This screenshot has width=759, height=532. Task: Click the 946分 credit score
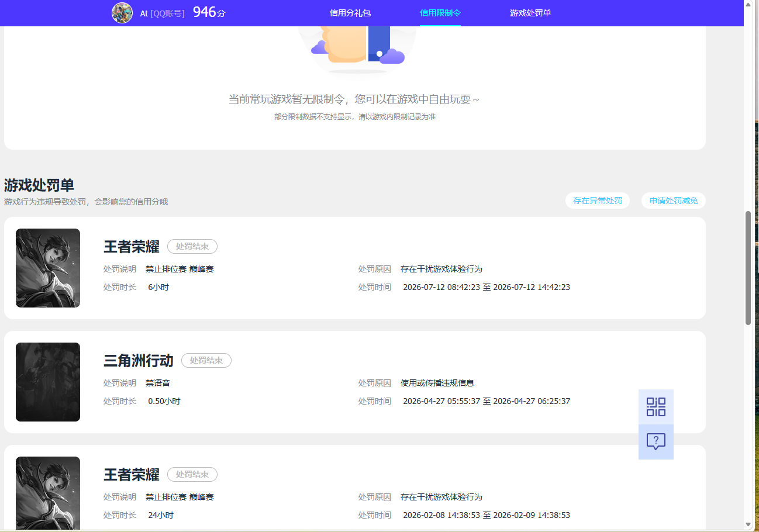point(209,12)
